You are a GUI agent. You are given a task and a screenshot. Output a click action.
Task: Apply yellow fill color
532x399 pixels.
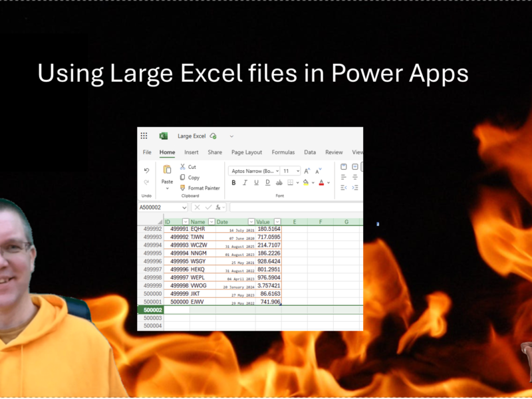pyautogui.click(x=306, y=183)
